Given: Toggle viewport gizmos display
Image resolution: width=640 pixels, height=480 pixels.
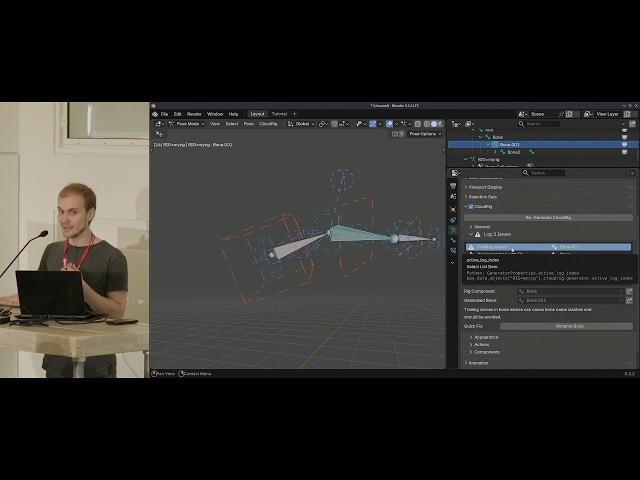Looking at the screenshot, I should click(x=373, y=124).
